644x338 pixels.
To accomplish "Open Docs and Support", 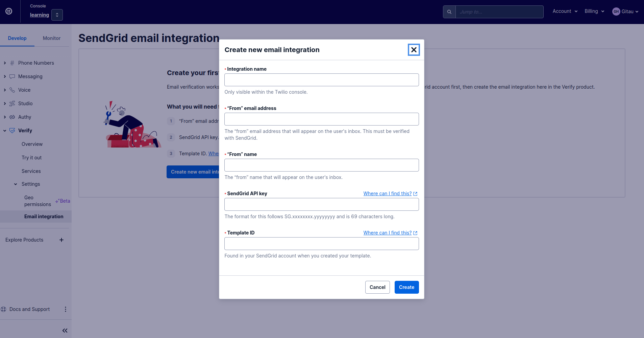I will coord(30,309).
